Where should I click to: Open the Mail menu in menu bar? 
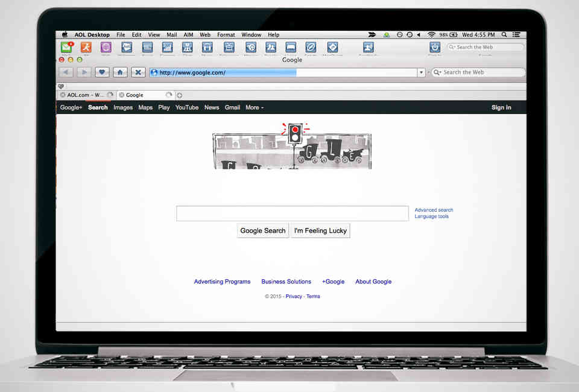click(x=172, y=35)
